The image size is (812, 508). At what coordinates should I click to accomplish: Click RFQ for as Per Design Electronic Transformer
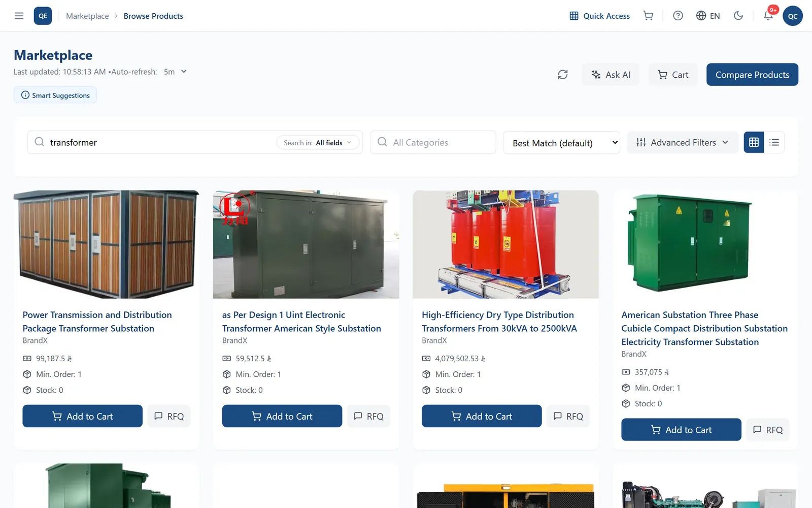coord(368,416)
